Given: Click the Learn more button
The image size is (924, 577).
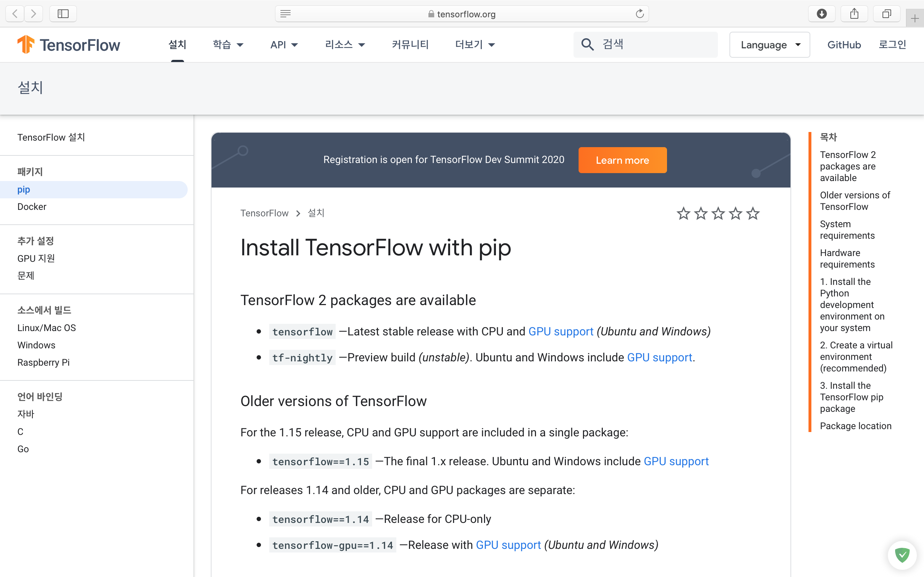Looking at the screenshot, I should pyautogui.click(x=622, y=160).
